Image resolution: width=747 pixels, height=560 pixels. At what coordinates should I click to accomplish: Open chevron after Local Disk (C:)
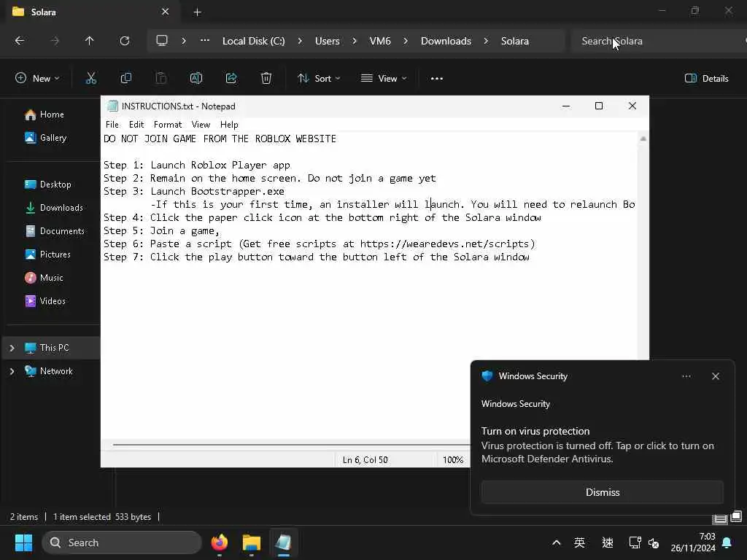coord(300,41)
